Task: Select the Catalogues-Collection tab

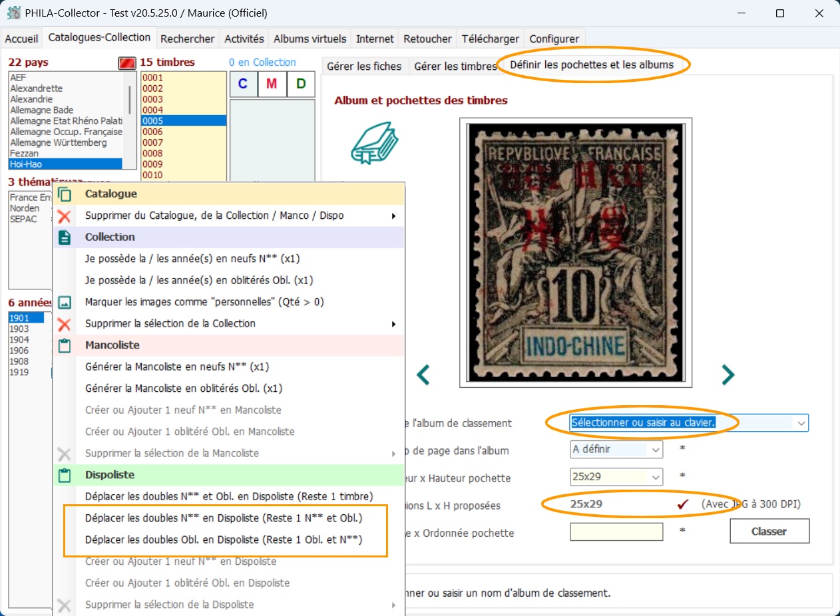Action: (x=100, y=37)
